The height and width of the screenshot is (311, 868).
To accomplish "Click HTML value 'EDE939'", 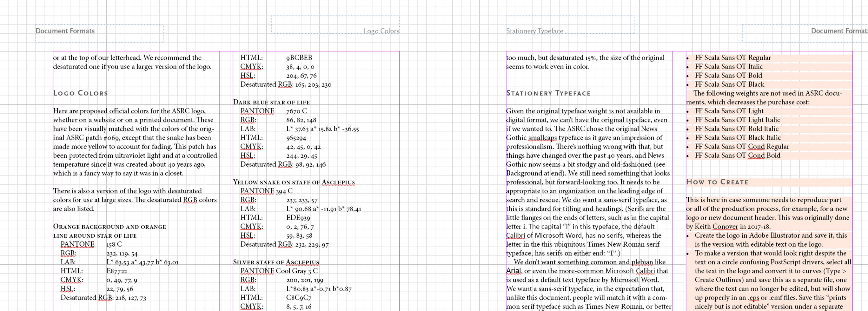I will coord(298,218).
